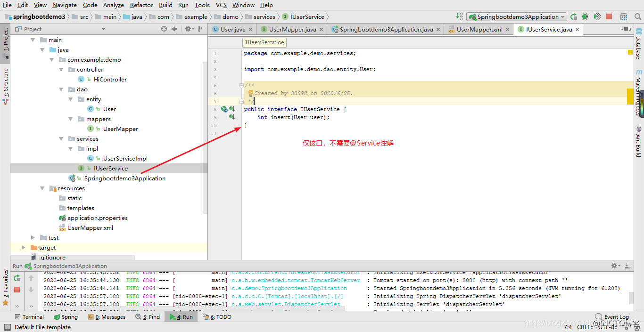Open Run panel gear settings icon
Image resolution: width=644 pixels, height=332 pixels.
tap(616, 266)
